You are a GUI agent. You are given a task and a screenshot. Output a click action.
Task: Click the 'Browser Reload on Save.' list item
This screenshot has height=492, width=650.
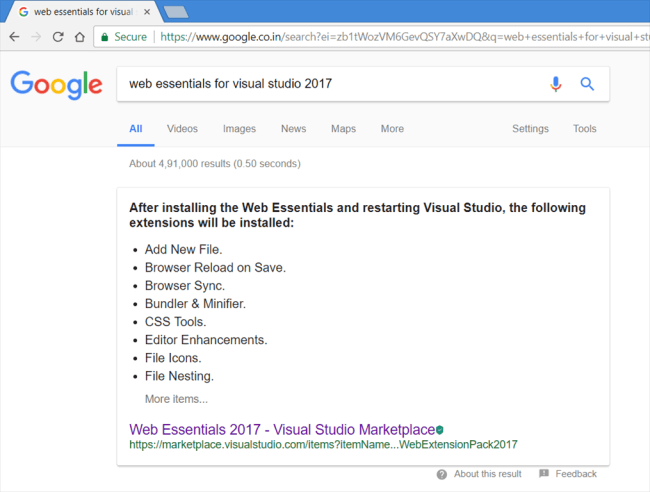(x=215, y=268)
